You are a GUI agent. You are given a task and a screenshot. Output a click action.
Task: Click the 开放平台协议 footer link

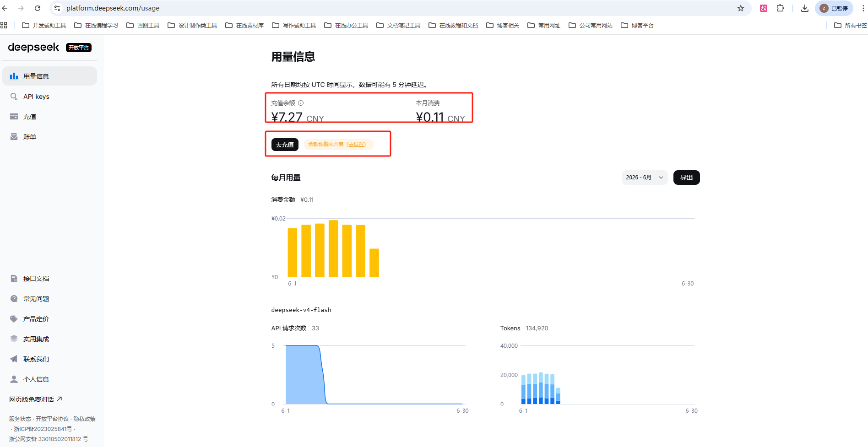[x=52, y=419]
